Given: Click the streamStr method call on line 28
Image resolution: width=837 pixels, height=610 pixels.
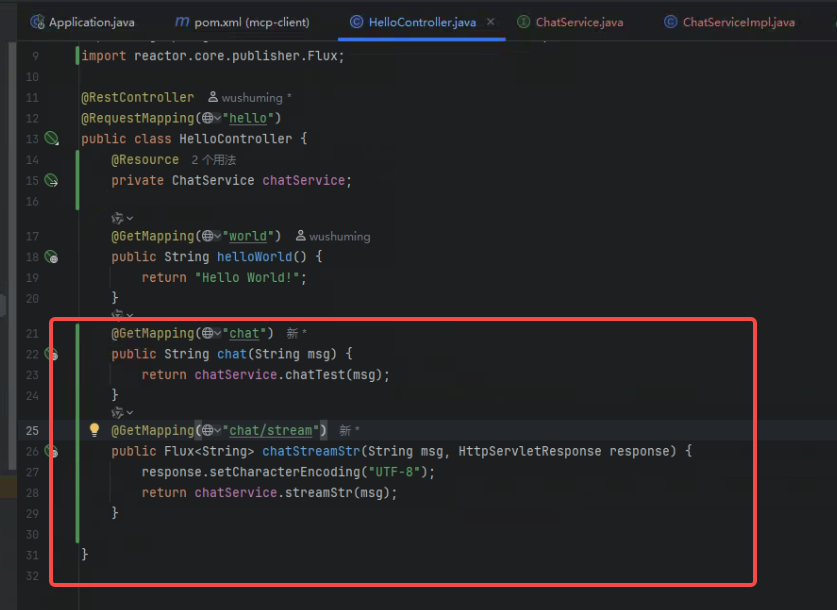Looking at the screenshot, I should tap(319, 493).
